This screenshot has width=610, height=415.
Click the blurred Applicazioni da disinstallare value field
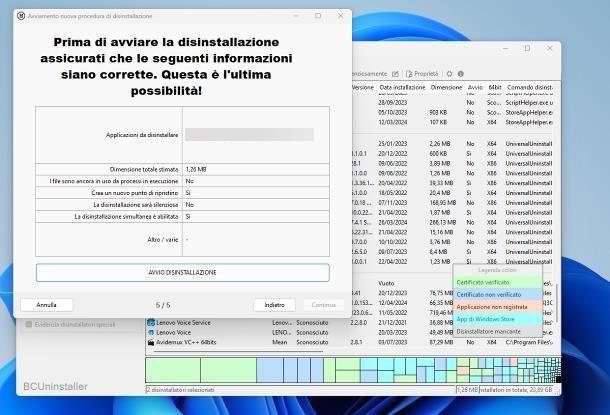[x=249, y=135]
